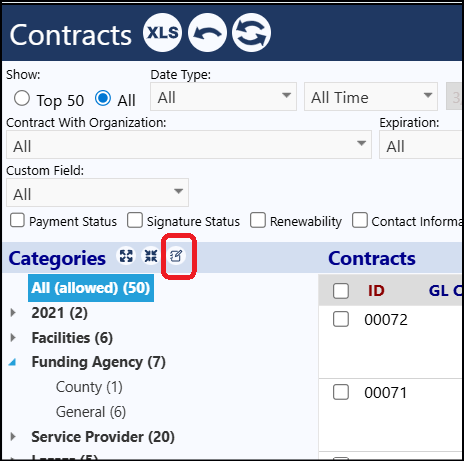This screenshot has width=464, height=461.
Task: Check the Renewability option
Action: (258, 220)
